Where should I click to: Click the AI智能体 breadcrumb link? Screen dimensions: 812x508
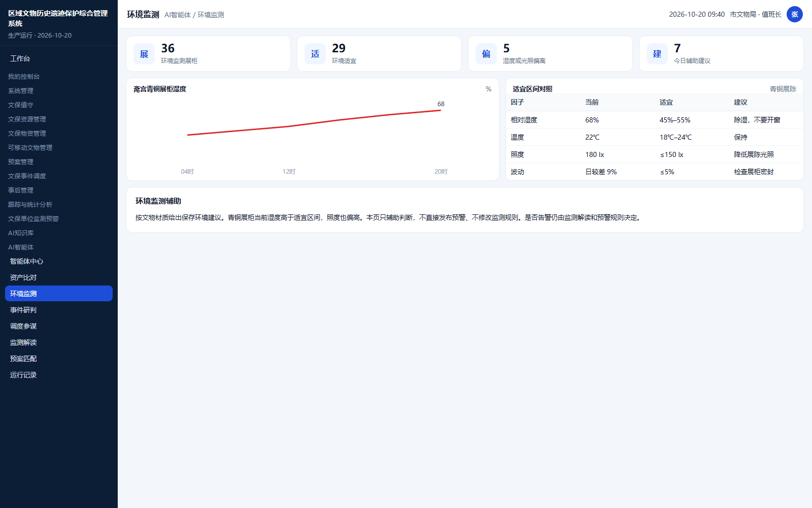pos(178,15)
